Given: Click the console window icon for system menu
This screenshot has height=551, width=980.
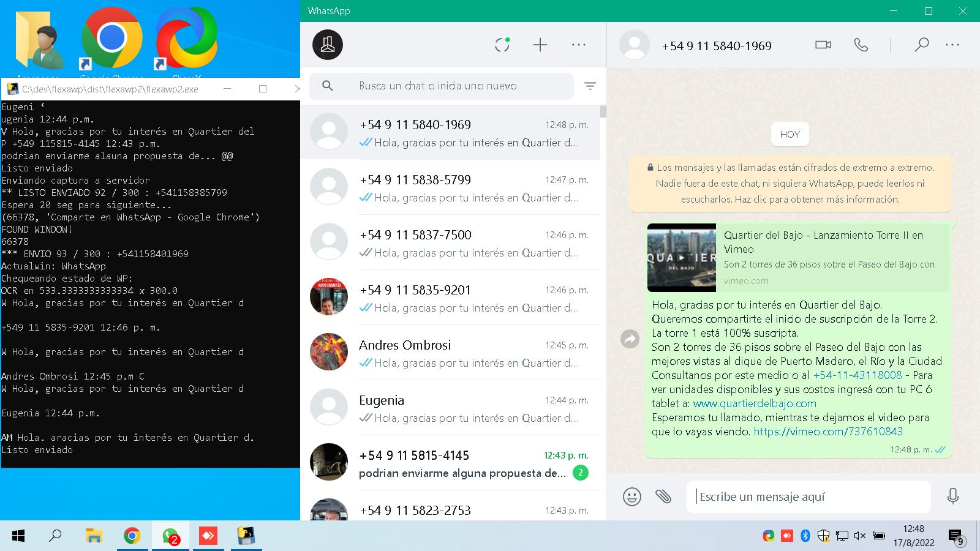Looking at the screenshot, I should (12, 89).
